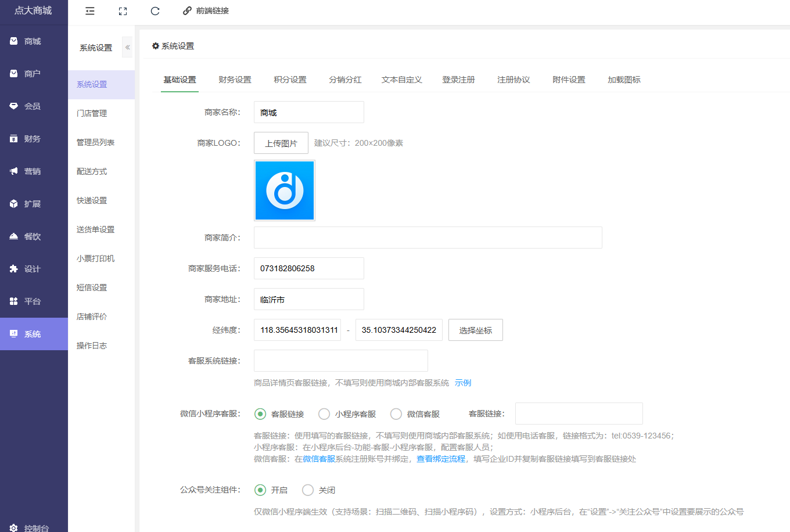Click the 客服系统链接 input field
The width and height of the screenshot is (790, 532).
coord(341,361)
